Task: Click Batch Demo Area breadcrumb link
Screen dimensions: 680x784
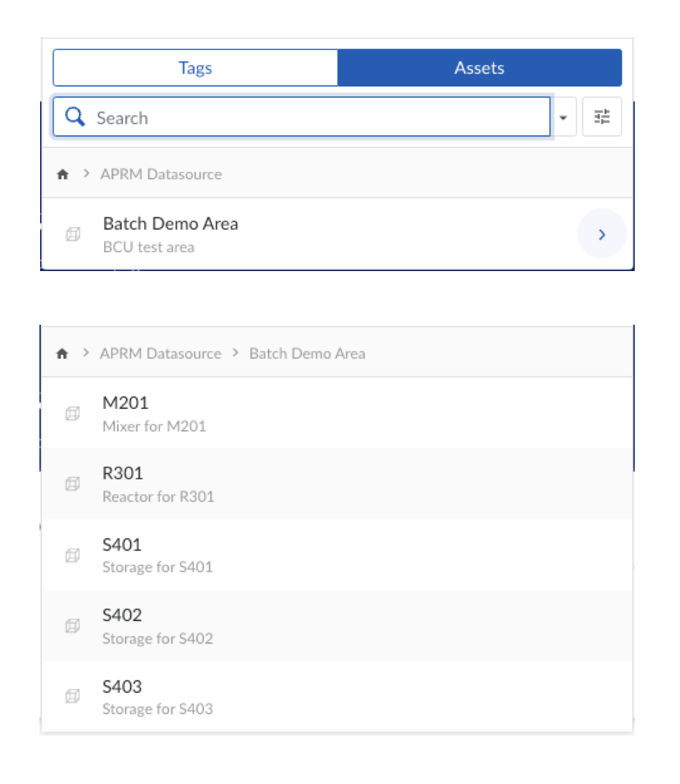Action: (x=307, y=354)
